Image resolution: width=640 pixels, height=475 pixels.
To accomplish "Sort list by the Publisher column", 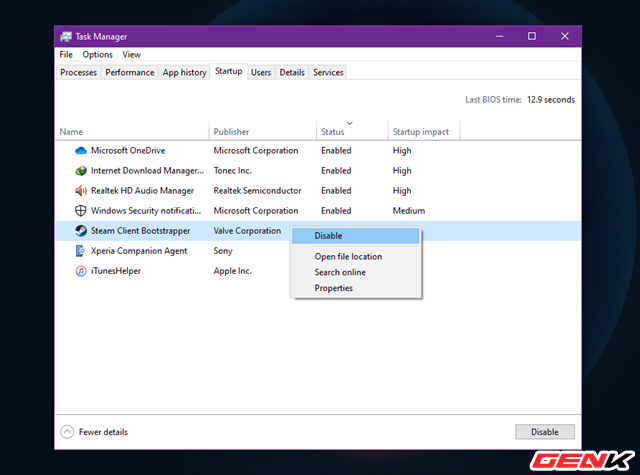I will [x=234, y=132].
